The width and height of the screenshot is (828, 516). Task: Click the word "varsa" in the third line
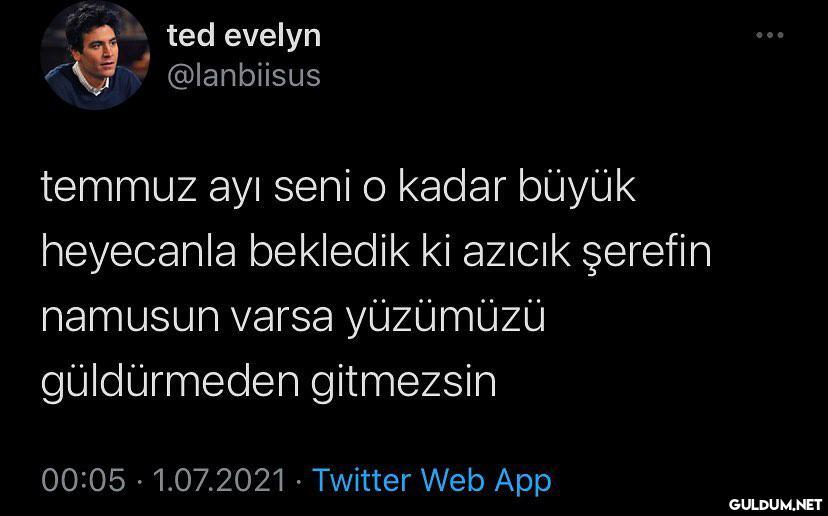pos(283,318)
